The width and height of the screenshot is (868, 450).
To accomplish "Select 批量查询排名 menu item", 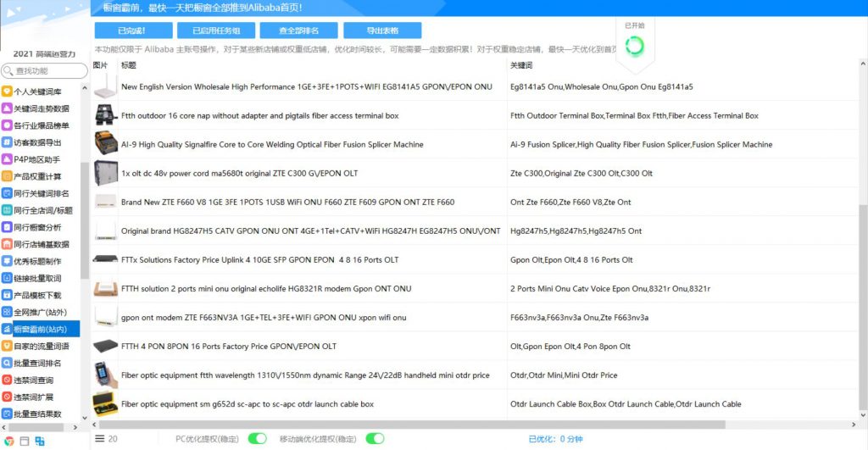I will pos(37,363).
